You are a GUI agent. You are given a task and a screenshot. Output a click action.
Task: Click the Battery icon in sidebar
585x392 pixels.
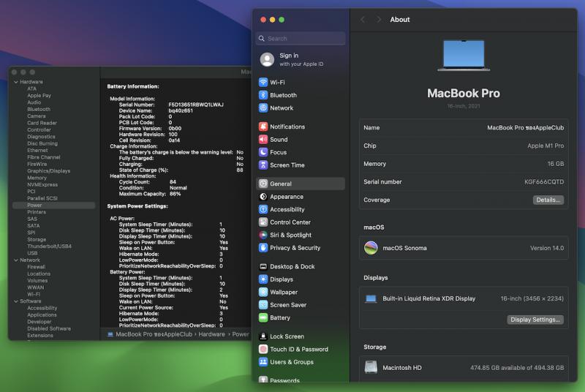tap(263, 318)
